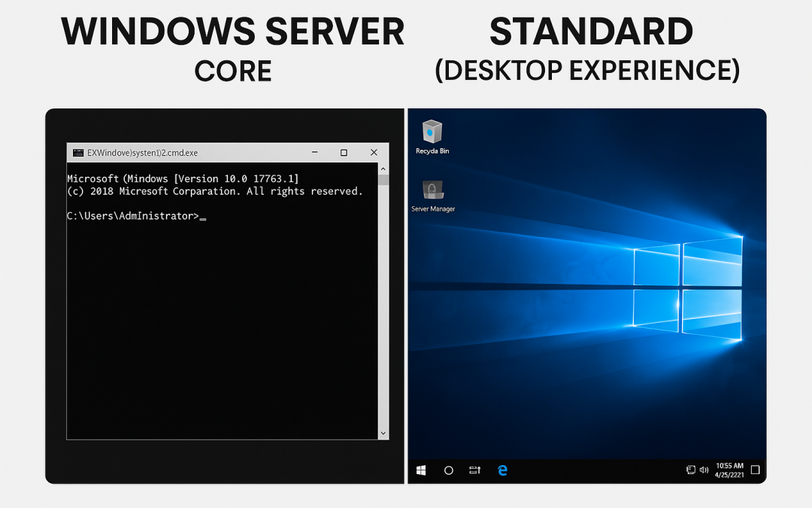Viewport: 812px width, 508px height.
Task: Open Microsoft Edge from the taskbar
Action: click(502, 470)
